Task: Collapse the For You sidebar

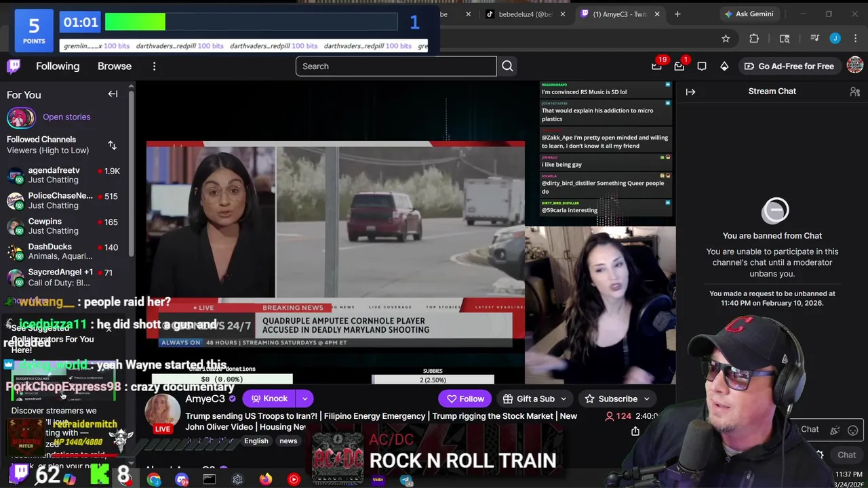Action: tap(113, 94)
